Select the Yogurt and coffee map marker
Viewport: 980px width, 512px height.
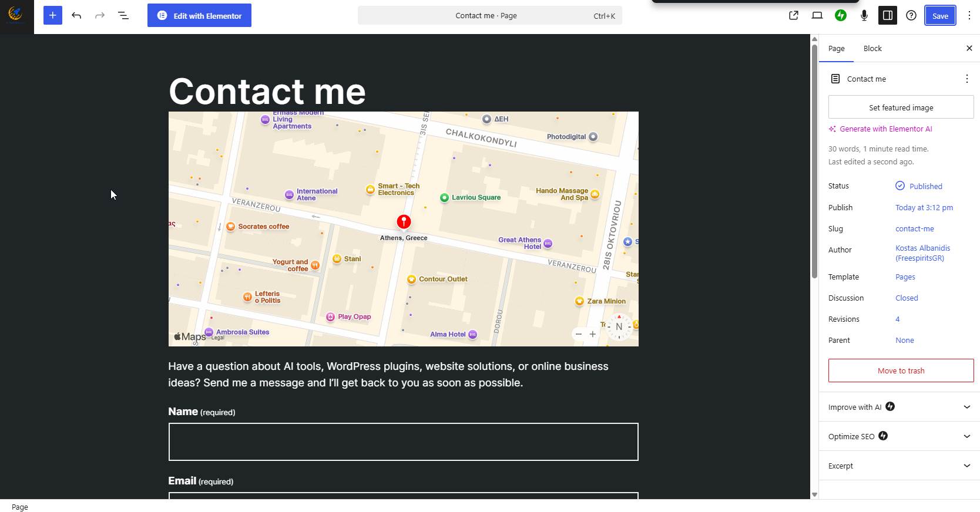coord(315,265)
